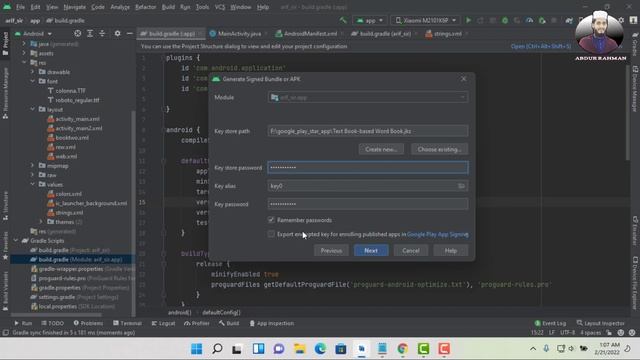This screenshot has height=360, width=640.
Task: Open the Build menu
Action: pos(168,7)
